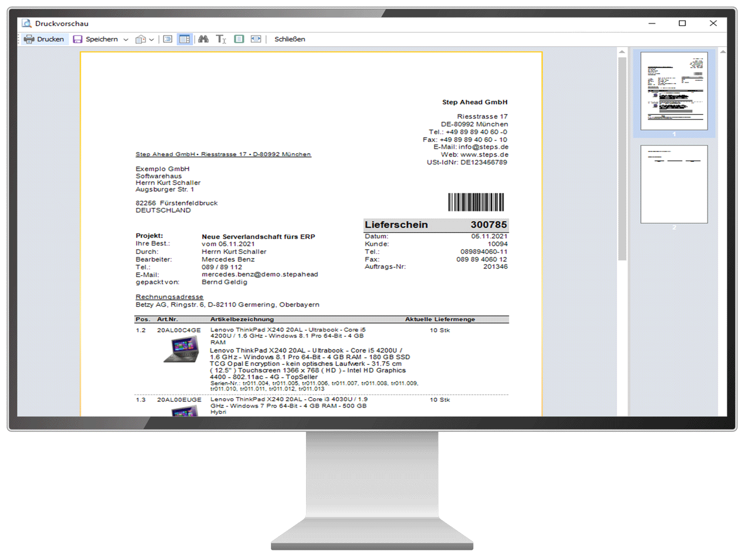Screen dimensions: 744x560
Task: Select the page 1 thumbnail
Action: pos(674,91)
